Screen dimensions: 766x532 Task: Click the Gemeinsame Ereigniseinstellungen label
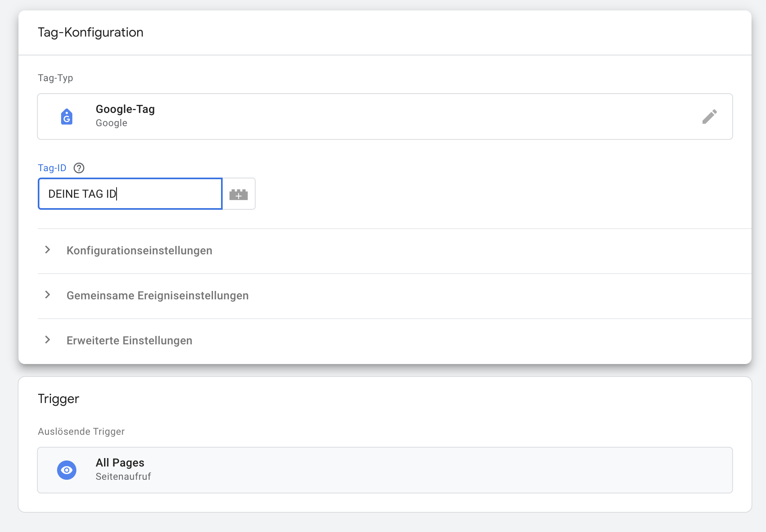pos(158,296)
